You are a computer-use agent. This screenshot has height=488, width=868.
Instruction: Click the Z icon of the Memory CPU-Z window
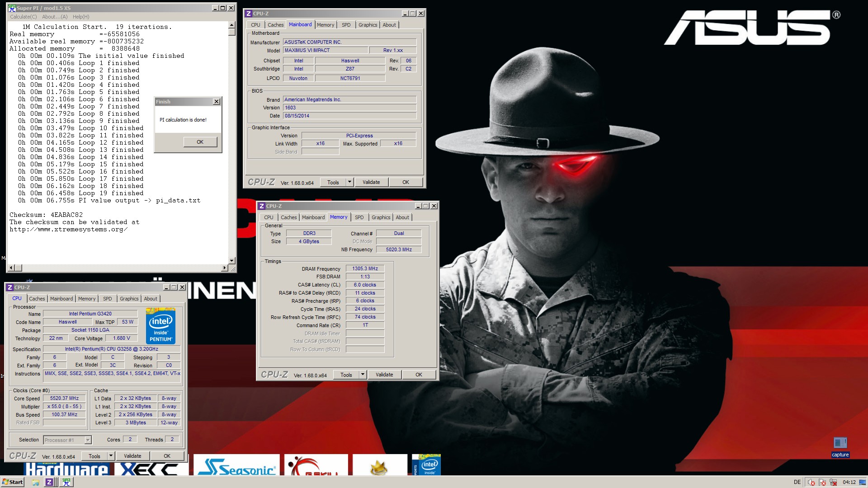point(262,206)
